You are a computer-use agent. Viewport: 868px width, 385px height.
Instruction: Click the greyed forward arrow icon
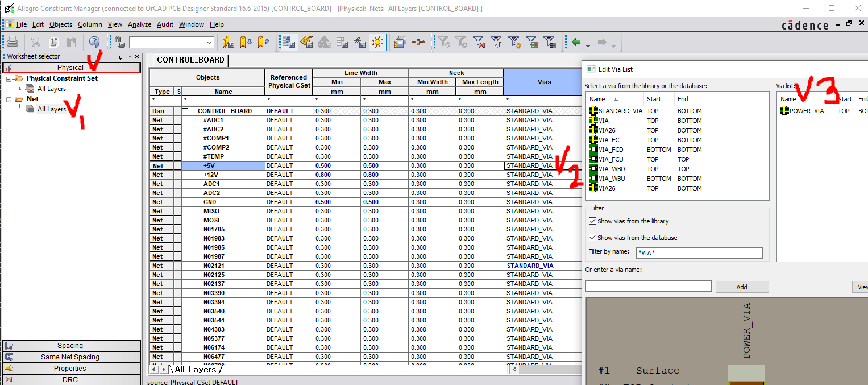pos(603,42)
